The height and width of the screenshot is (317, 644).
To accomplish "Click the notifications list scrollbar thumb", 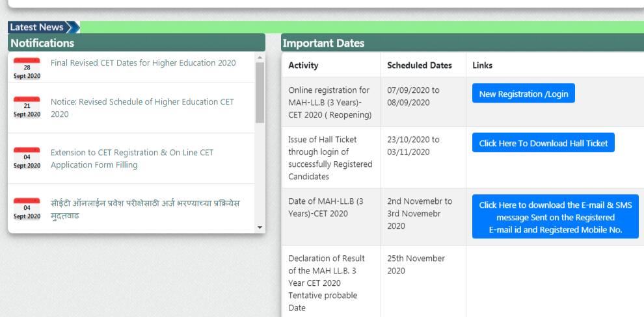I will tap(260, 91).
